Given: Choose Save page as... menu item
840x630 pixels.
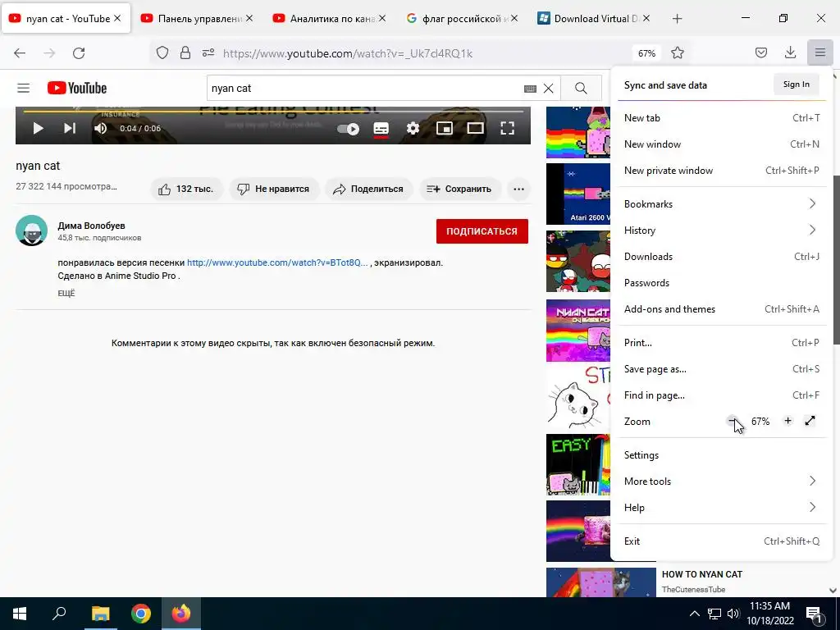Looking at the screenshot, I should [722, 369].
